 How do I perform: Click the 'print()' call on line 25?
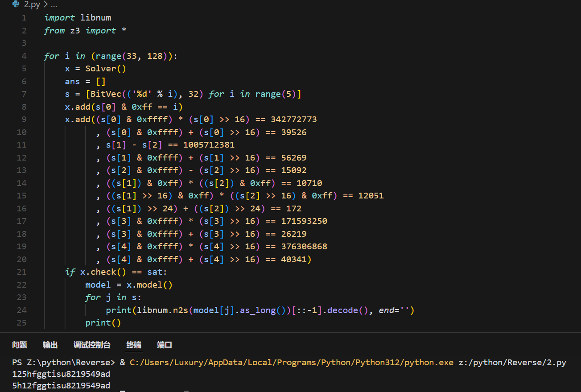[x=103, y=323]
